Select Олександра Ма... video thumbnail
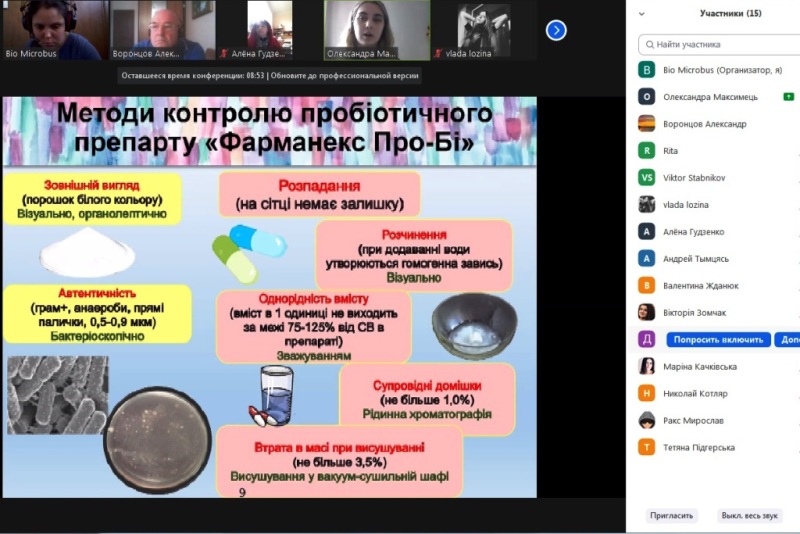 click(377, 30)
